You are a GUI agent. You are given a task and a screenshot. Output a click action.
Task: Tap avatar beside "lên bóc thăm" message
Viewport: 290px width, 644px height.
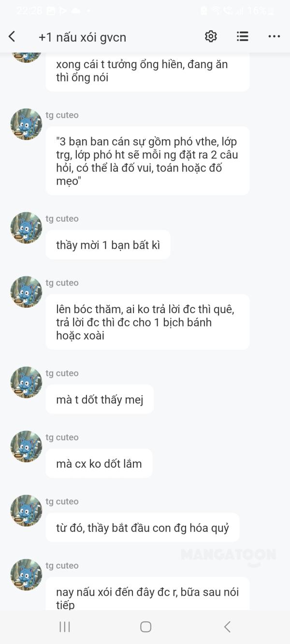pos(26,292)
